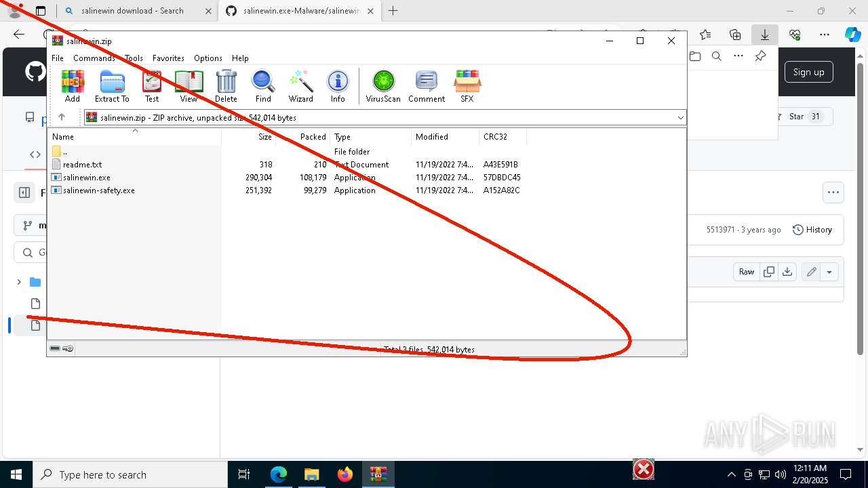View the Raw file on GitHub
Image resolution: width=868 pixels, height=488 pixels.
coord(747,272)
